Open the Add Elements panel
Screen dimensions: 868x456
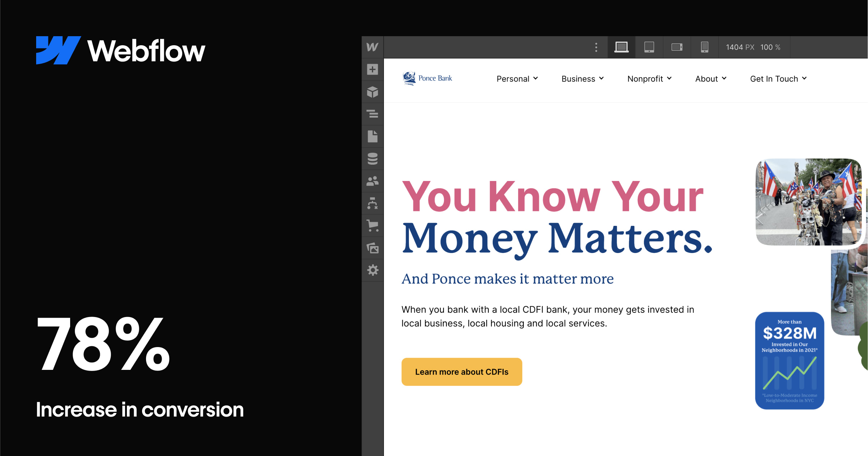(372, 69)
